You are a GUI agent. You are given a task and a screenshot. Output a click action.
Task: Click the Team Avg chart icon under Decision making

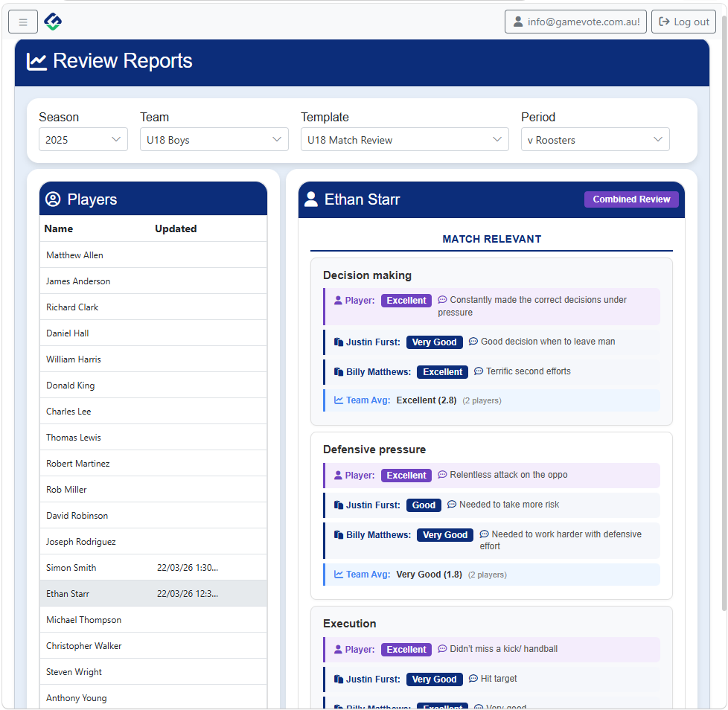[336, 400]
